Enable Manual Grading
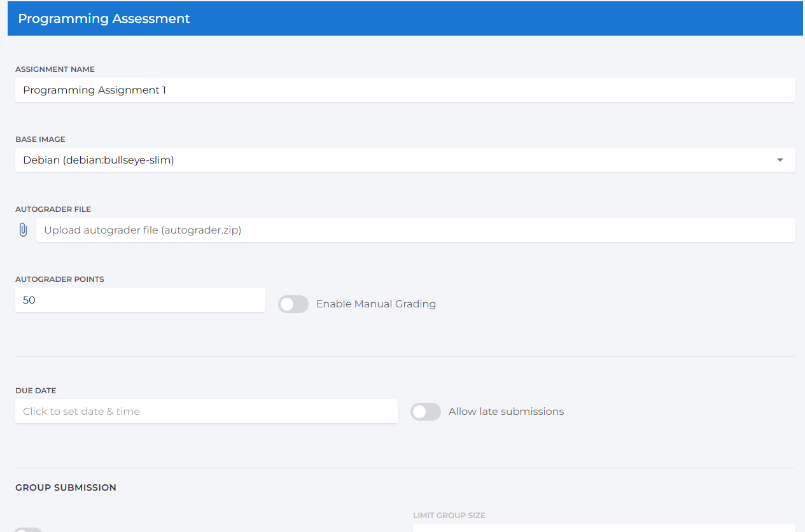The image size is (805, 532). pos(293,304)
